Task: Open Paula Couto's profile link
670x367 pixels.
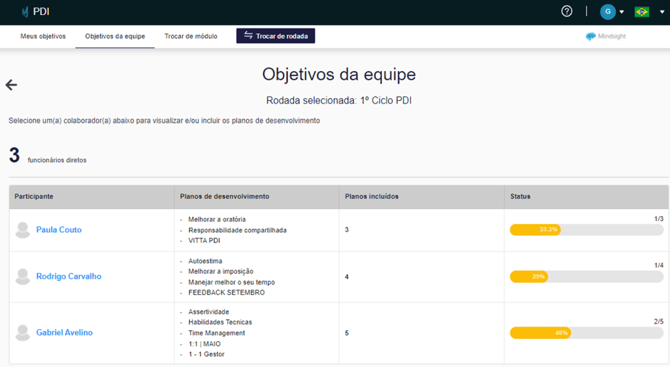Action: (x=59, y=230)
